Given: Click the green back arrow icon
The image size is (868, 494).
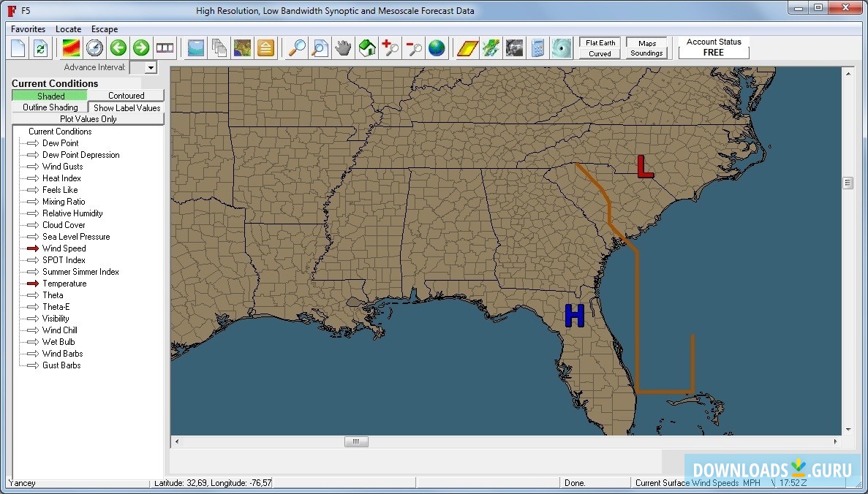Looking at the screenshot, I should 118,48.
